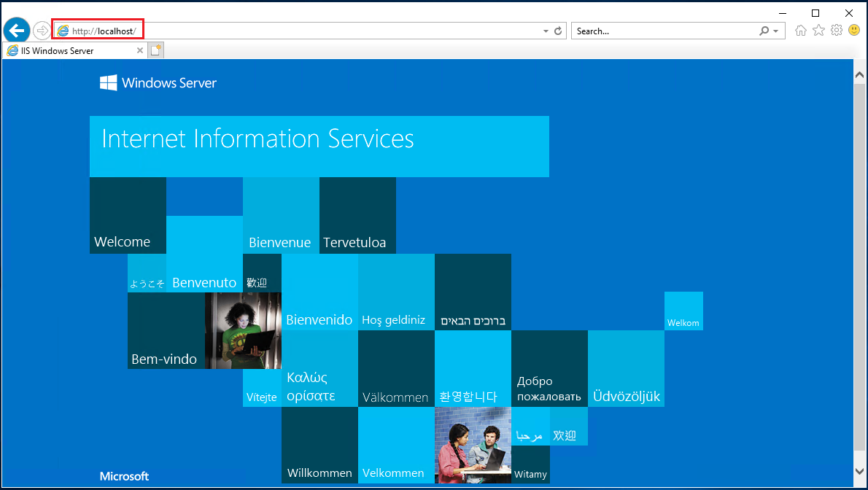This screenshot has width=868, height=490.
Task: Click the Korean 환영합니다 tile
Action: tap(473, 369)
